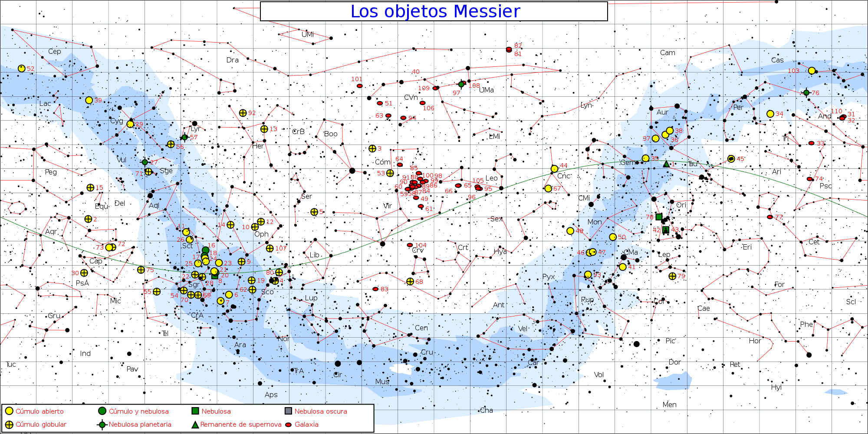Select the M83 galaxy marker
This screenshot has height=434, width=868.
[x=375, y=289]
